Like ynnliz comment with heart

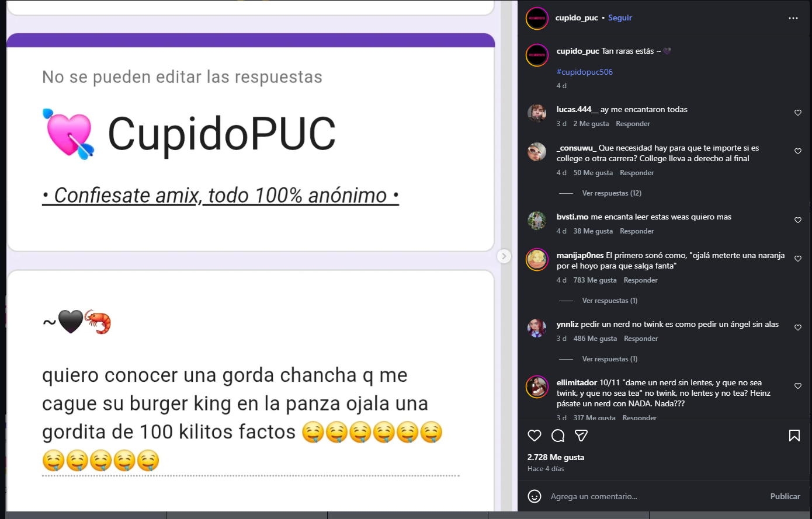[798, 328]
